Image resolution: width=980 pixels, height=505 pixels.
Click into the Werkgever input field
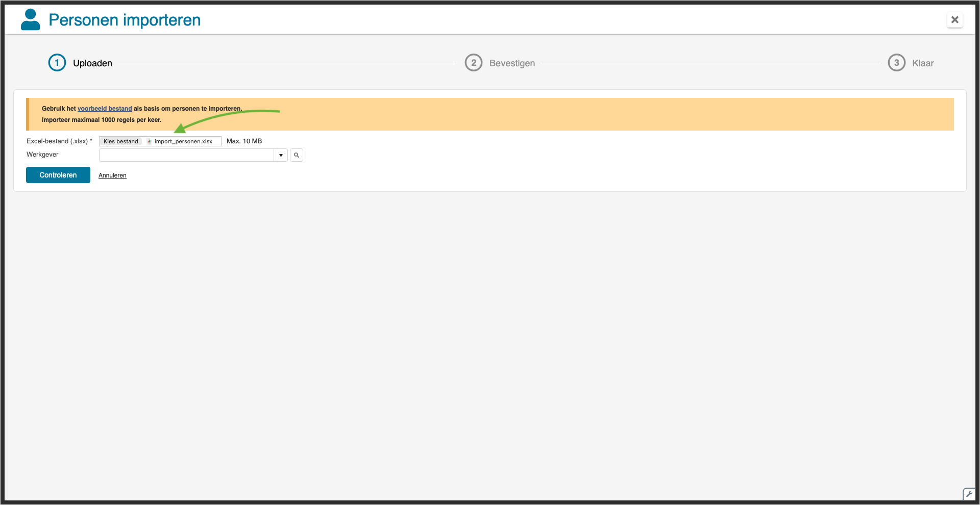[186, 155]
